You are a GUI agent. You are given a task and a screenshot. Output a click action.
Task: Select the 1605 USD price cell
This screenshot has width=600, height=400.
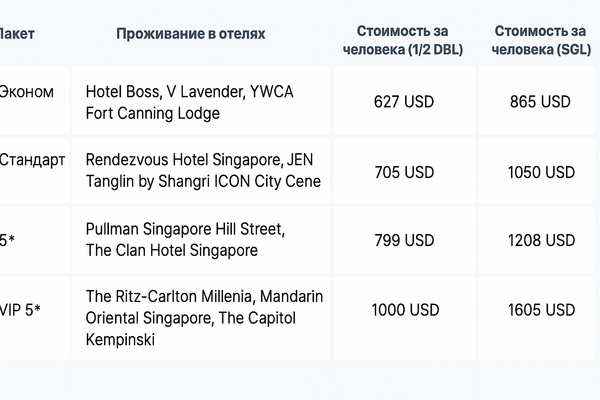tap(540, 310)
